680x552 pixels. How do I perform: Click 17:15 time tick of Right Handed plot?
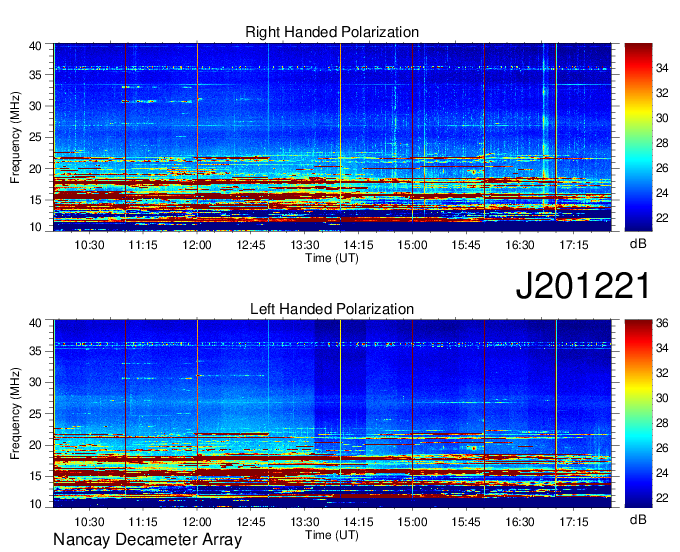tap(574, 245)
